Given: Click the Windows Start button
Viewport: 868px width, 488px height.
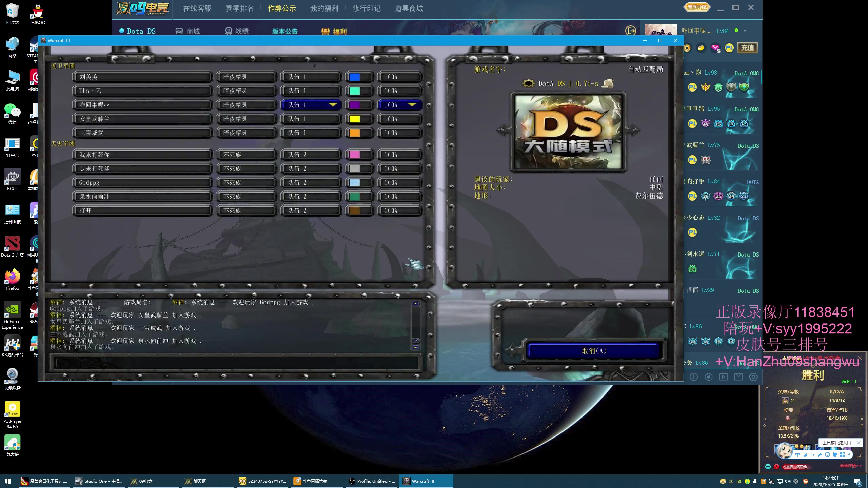Looking at the screenshot, I should [8, 481].
